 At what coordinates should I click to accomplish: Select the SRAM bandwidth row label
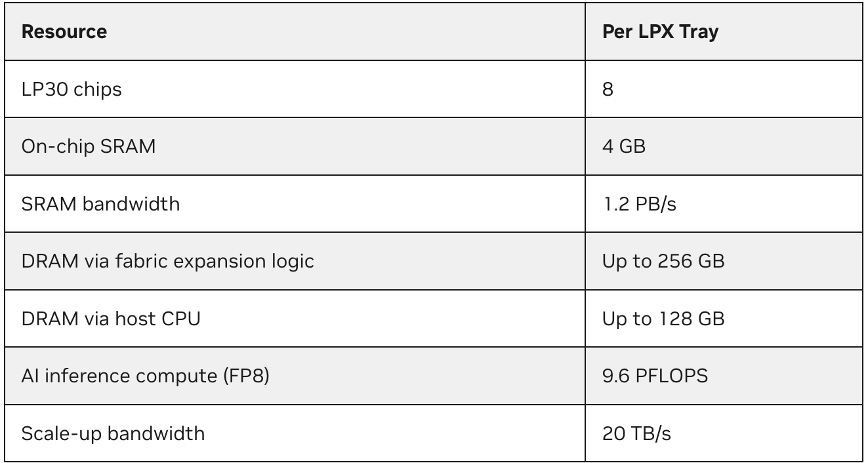click(x=100, y=204)
